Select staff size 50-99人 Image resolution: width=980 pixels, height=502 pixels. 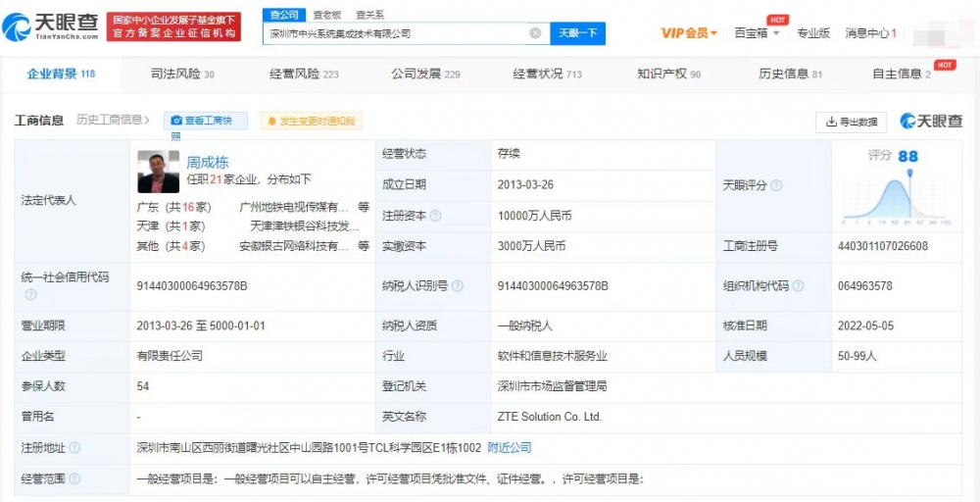(x=857, y=356)
